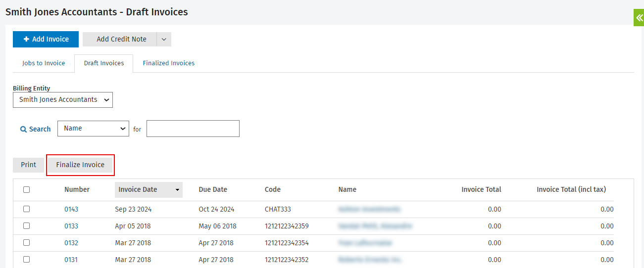The height and width of the screenshot is (268, 644).
Task: Click the Search label link
Action: [40, 129]
